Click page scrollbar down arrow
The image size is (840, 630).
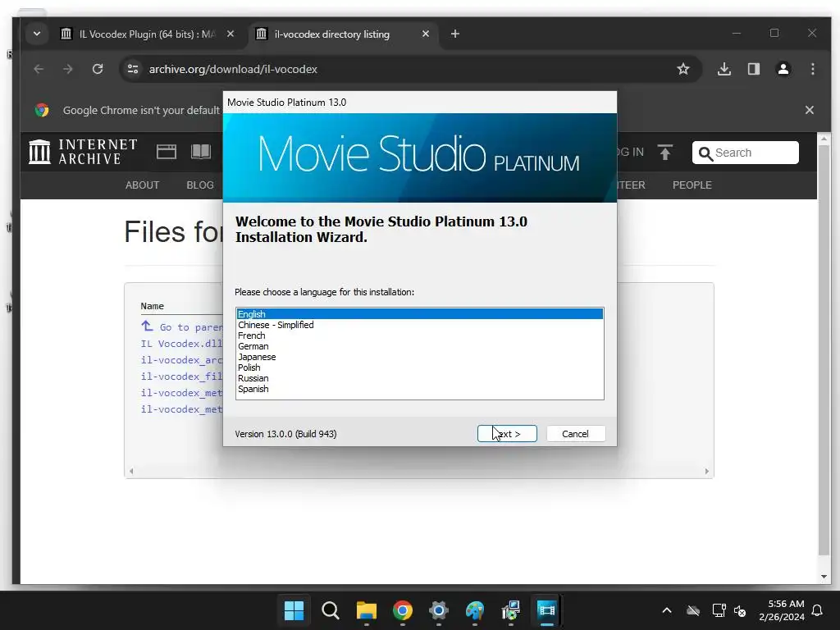824,577
